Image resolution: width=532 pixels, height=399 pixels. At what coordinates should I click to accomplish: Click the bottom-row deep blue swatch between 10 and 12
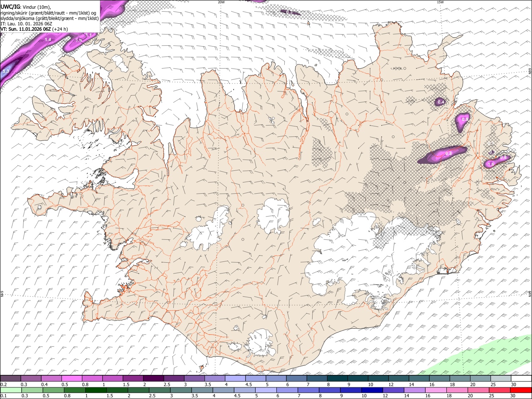click(x=372, y=390)
